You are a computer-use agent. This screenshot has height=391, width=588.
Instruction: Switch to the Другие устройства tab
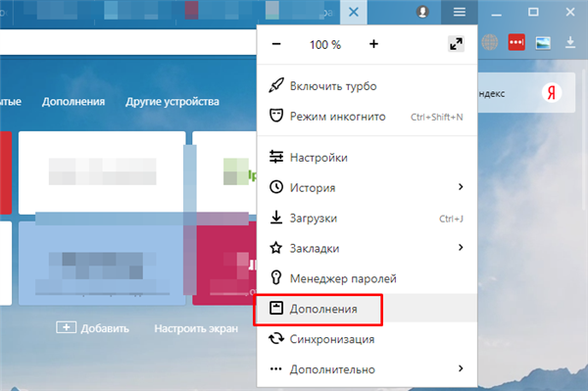pyautogui.click(x=172, y=102)
